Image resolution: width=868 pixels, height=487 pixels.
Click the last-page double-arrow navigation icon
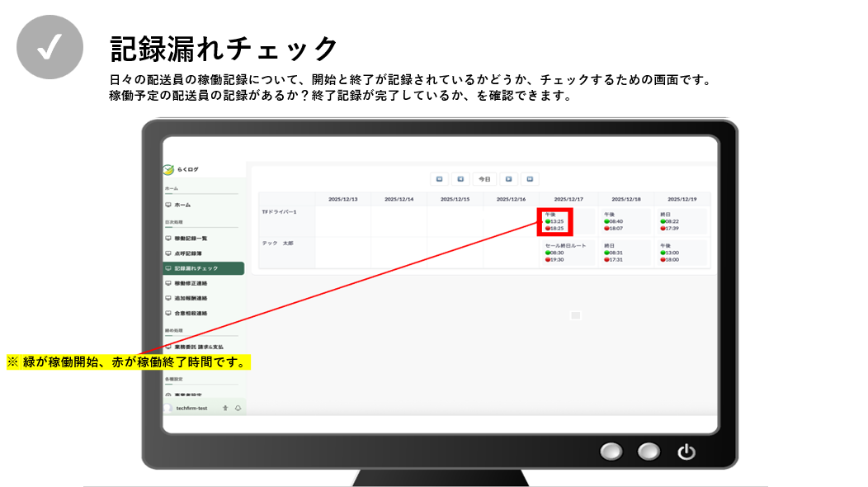click(x=531, y=178)
